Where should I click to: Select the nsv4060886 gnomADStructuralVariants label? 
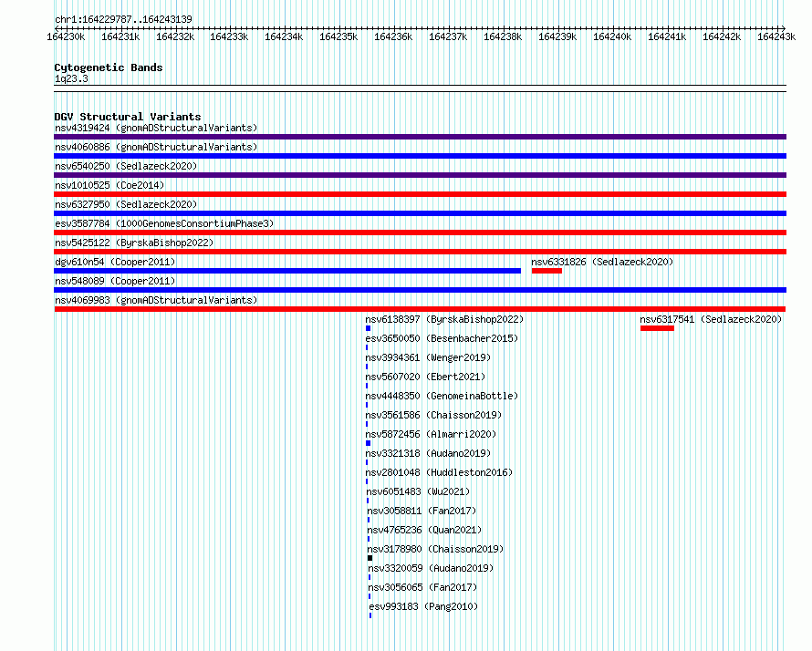coord(156,147)
